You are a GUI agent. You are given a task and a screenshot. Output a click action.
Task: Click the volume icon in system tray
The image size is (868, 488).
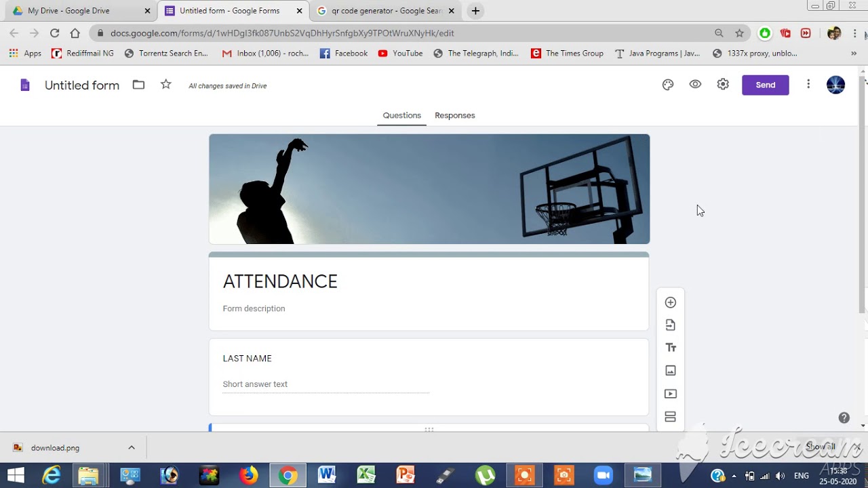click(781, 476)
